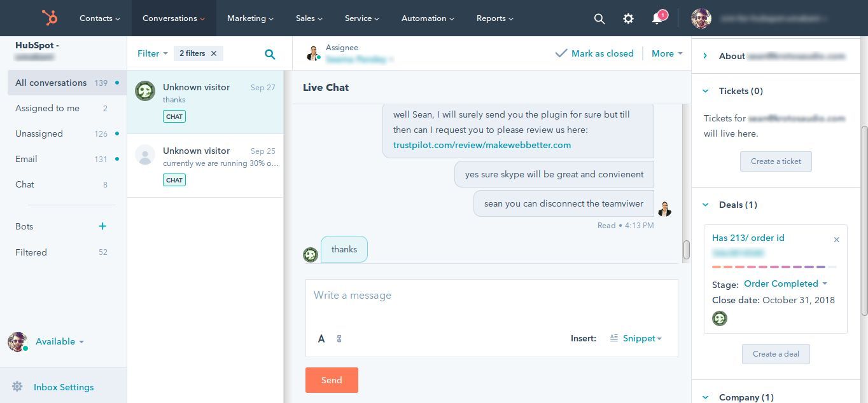Image resolution: width=868 pixels, height=403 pixels.
Task: Change deal stage from Order Completed
Action: tap(785, 283)
